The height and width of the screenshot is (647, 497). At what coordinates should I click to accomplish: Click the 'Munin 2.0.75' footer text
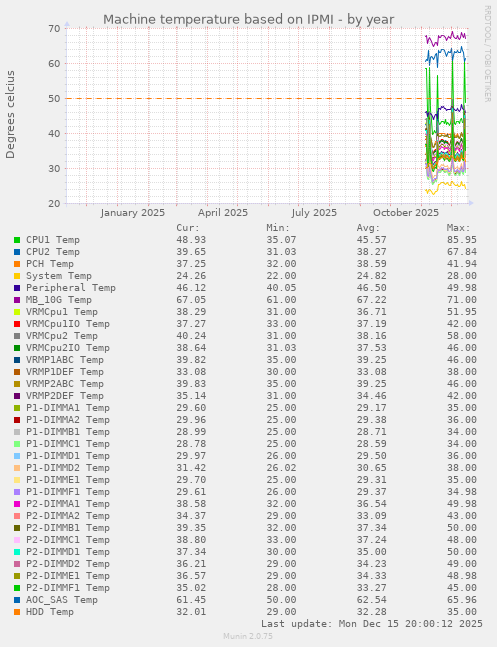tap(248, 636)
